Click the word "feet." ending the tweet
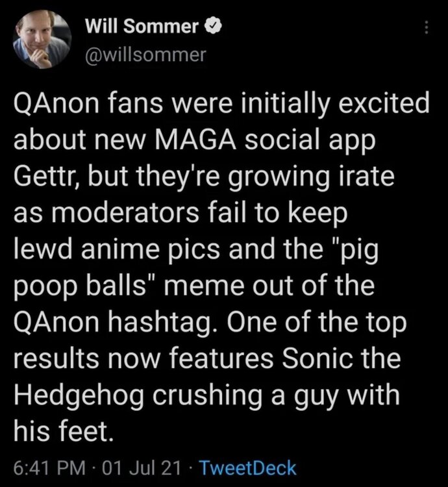 (x=94, y=429)
